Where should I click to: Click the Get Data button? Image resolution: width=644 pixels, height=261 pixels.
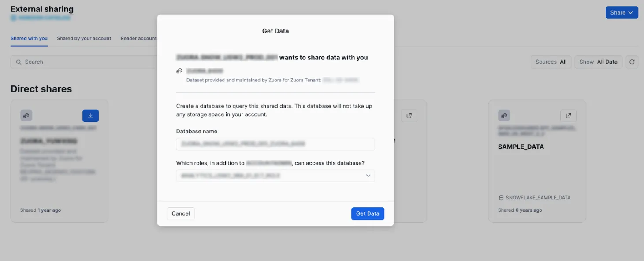tap(368, 213)
